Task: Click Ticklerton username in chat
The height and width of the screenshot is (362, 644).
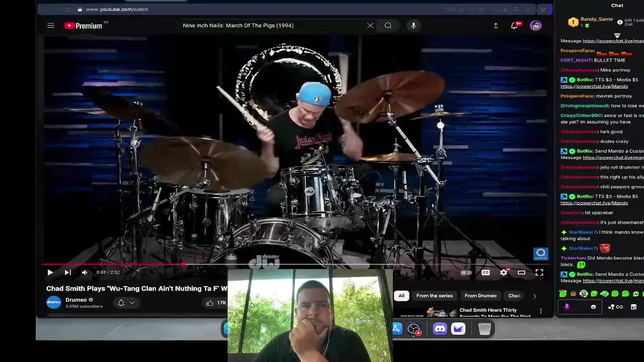Action: click(573, 258)
